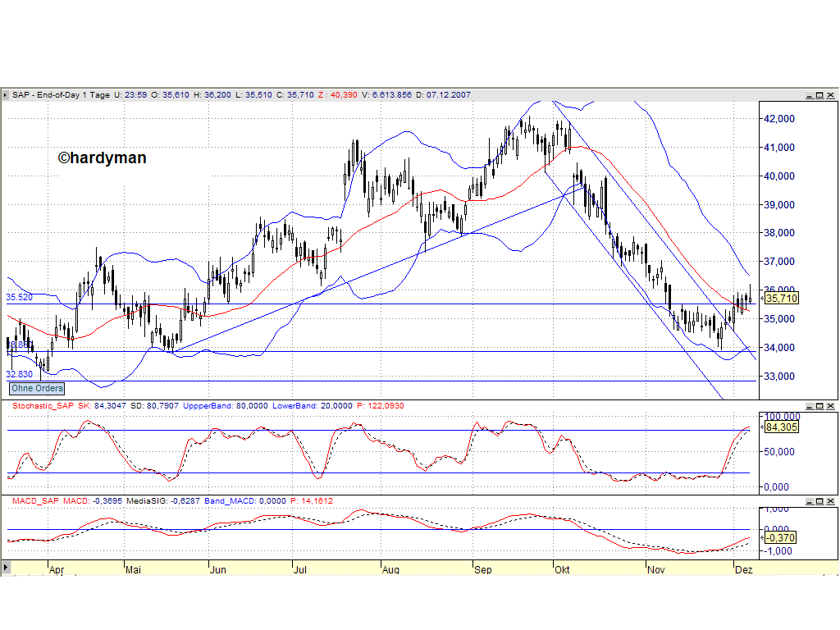Maximize the Stochastic_SAP indicator pane
This screenshot has height=630, width=840.
pyautogui.click(x=819, y=406)
